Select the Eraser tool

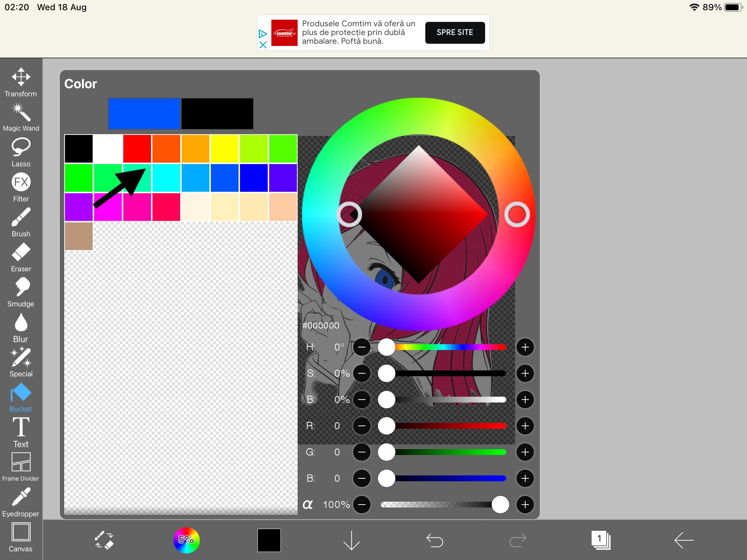click(21, 257)
